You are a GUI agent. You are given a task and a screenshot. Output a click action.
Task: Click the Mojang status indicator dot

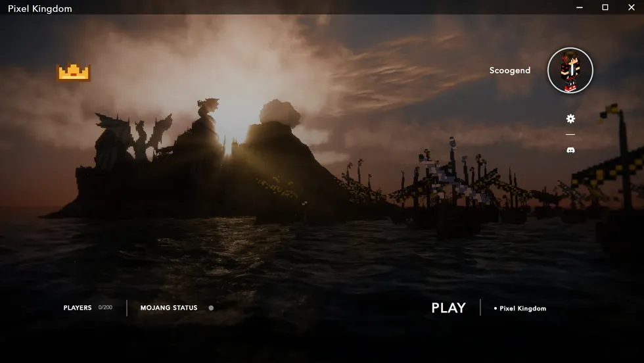click(x=211, y=308)
